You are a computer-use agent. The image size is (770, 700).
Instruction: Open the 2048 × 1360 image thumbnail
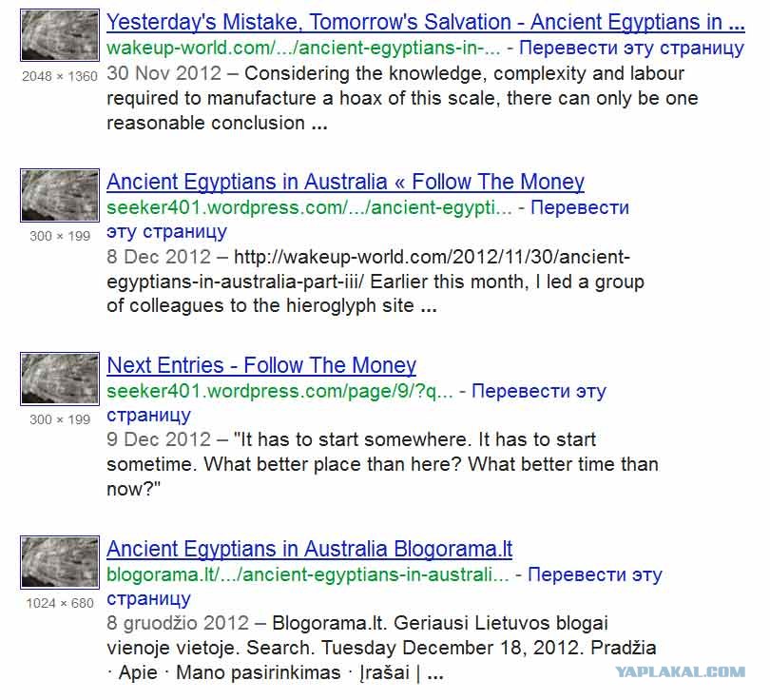[60, 35]
